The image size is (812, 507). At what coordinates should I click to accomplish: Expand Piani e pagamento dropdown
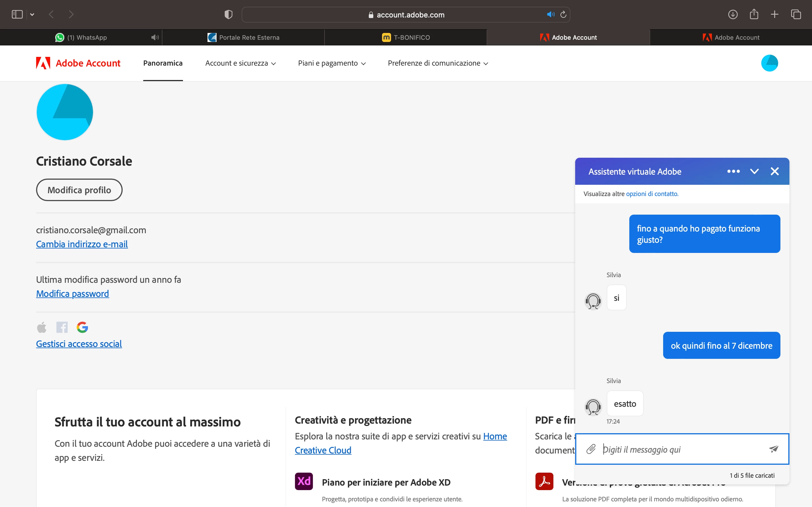click(332, 63)
